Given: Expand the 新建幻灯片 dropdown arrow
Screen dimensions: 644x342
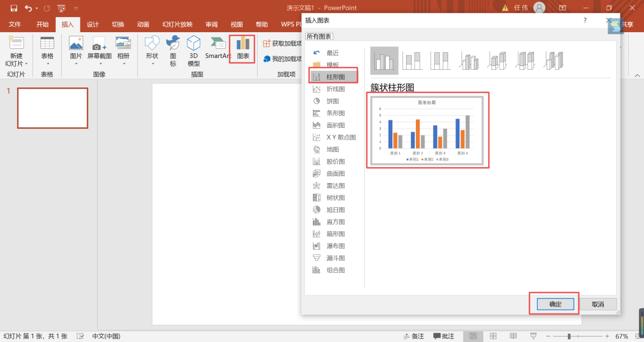Looking at the screenshot, I should pos(26,64).
